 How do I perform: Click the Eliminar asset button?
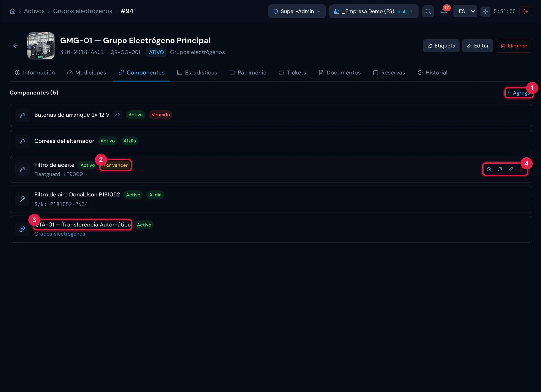tap(514, 46)
